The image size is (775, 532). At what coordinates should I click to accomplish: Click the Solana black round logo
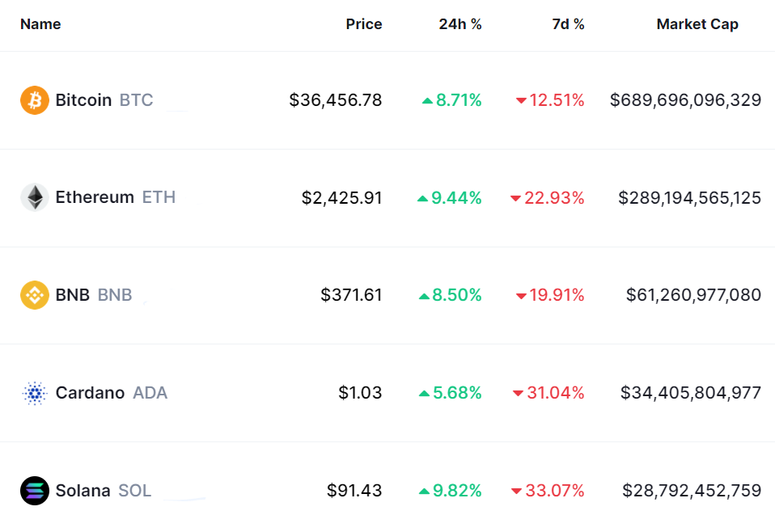tap(35, 491)
